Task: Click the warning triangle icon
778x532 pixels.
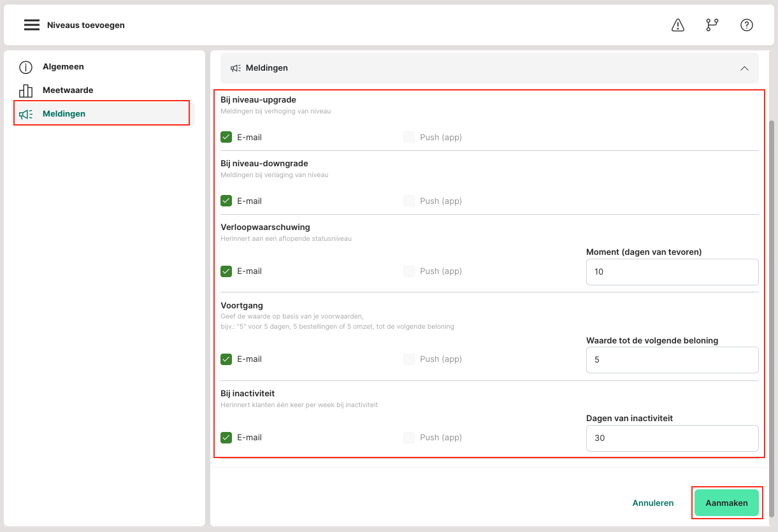Action: [x=678, y=25]
